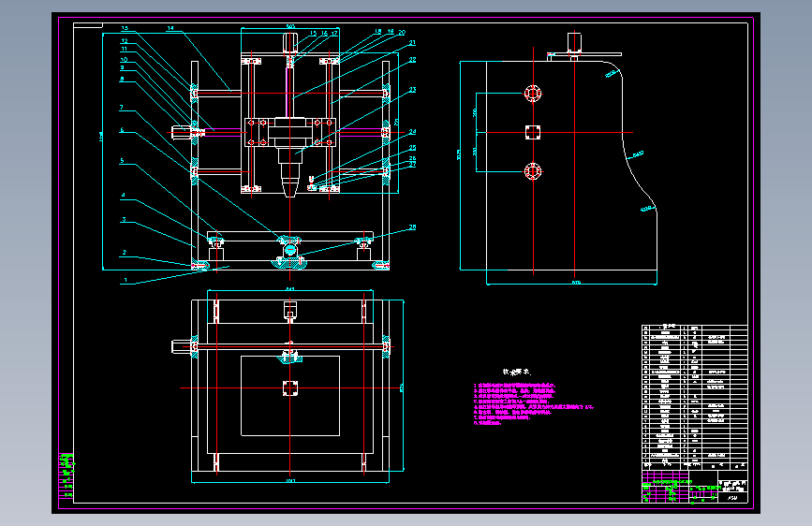
Task: Click part balloon number 2
Action: [x=125, y=253]
